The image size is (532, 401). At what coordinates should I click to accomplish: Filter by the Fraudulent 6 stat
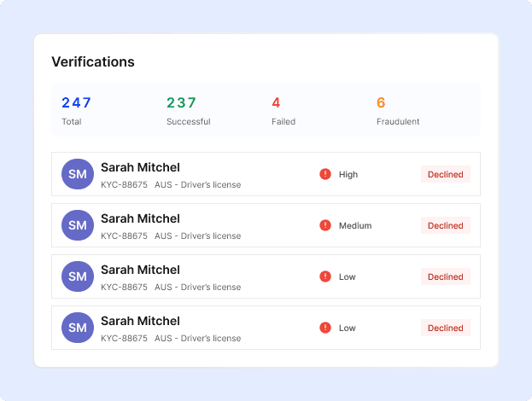[398, 111]
